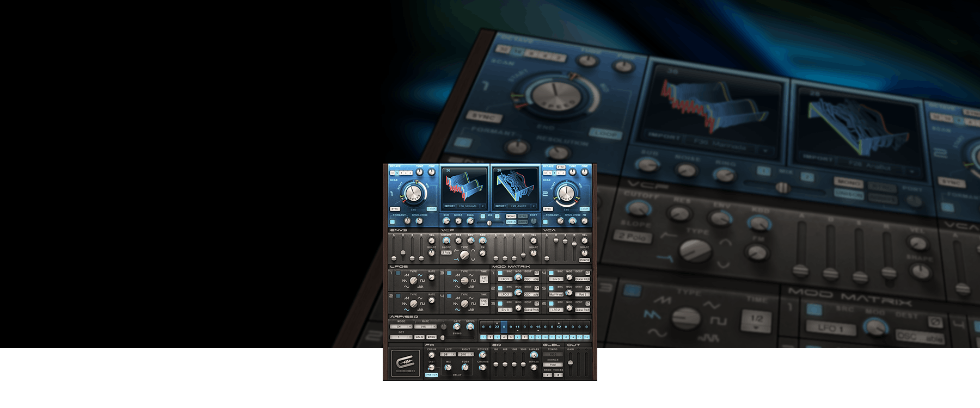Choose the VCF low-pass filter type icon
980x408 pixels.
click(457, 259)
